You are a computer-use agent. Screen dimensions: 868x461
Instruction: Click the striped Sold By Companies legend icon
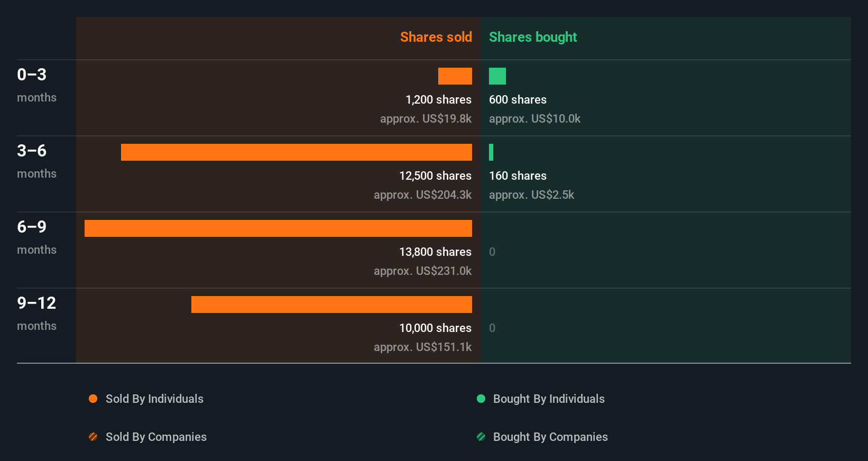[x=93, y=437]
